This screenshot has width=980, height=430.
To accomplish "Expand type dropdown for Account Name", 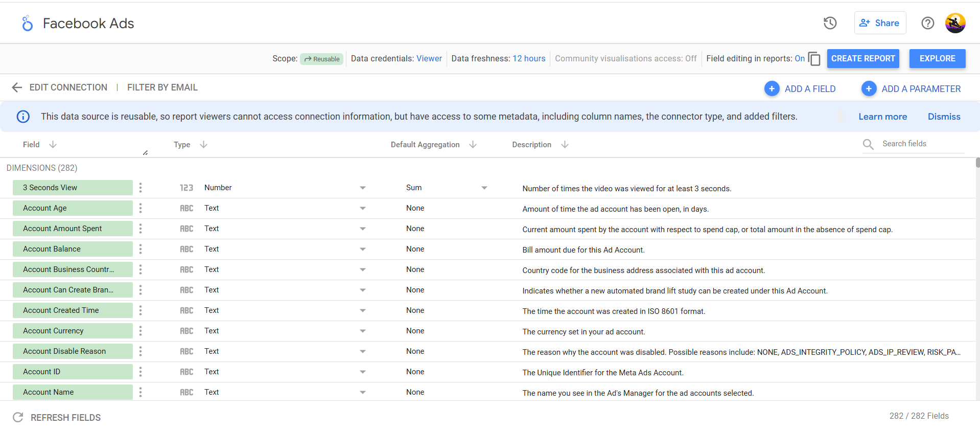I will [x=363, y=392].
